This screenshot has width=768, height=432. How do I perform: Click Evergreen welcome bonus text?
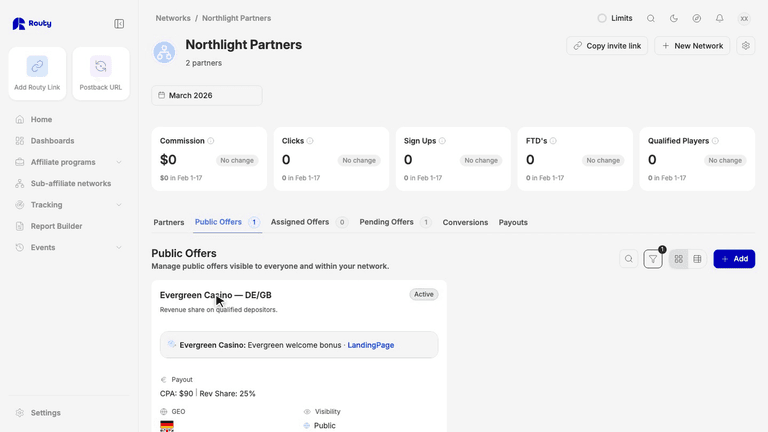pyautogui.click(x=294, y=345)
